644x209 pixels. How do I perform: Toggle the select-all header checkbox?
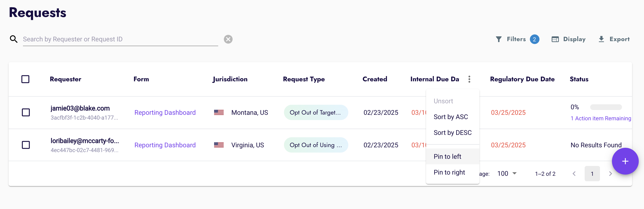(26, 79)
